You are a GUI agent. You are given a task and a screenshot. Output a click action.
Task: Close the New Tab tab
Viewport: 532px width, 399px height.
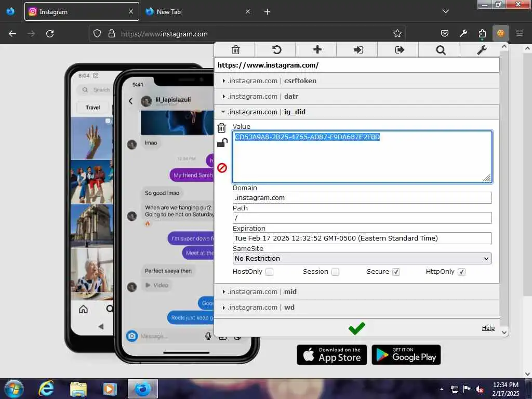click(248, 11)
